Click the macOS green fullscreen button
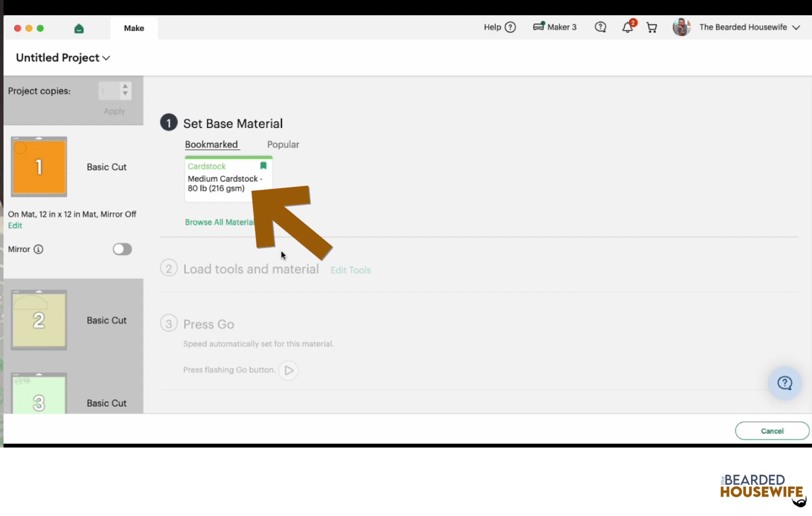 click(x=40, y=28)
